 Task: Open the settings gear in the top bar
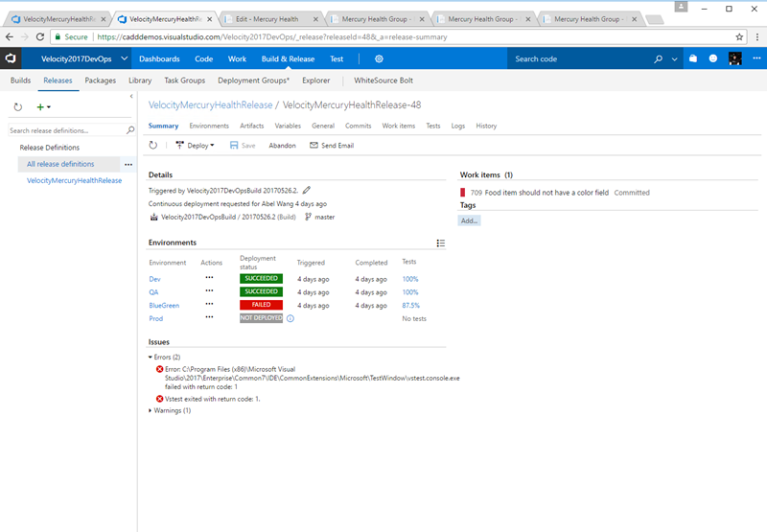pos(379,58)
